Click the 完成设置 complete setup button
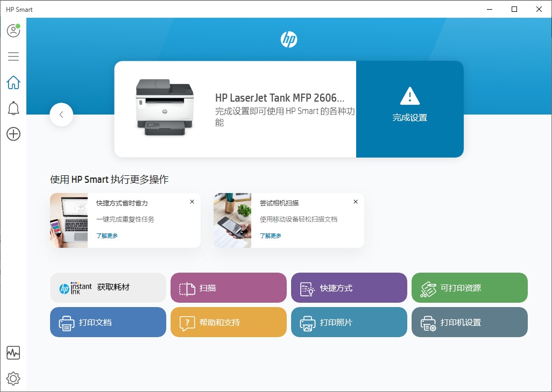 click(409, 109)
